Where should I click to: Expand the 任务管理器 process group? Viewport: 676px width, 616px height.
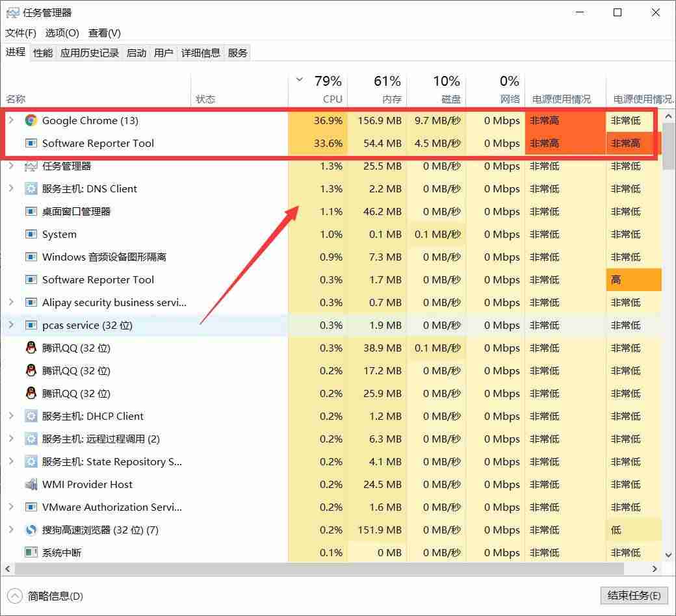[x=11, y=166]
